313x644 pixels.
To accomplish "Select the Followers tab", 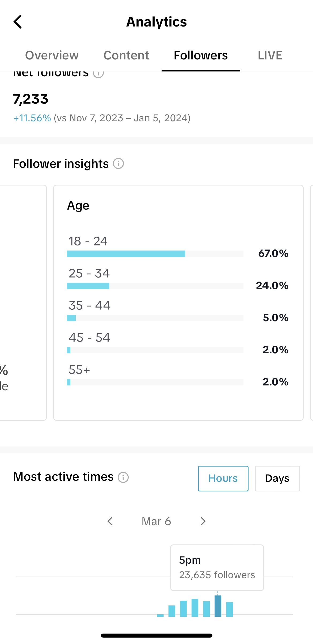I will point(201,55).
